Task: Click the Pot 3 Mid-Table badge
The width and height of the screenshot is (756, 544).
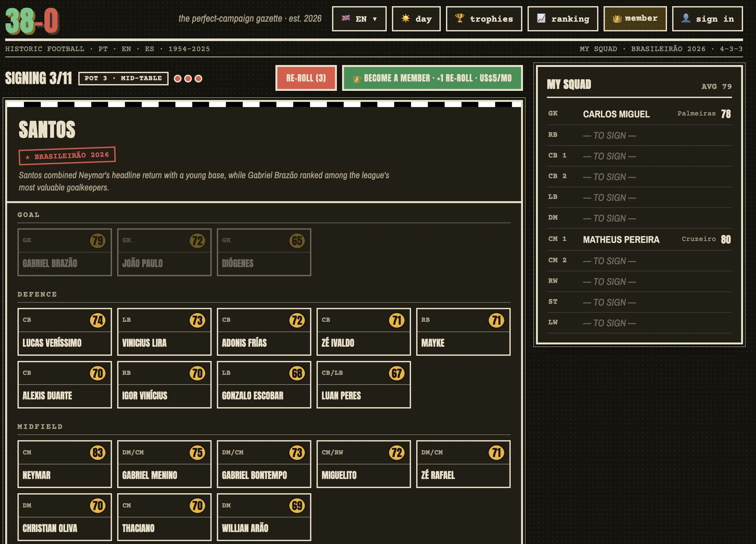Action: click(123, 78)
